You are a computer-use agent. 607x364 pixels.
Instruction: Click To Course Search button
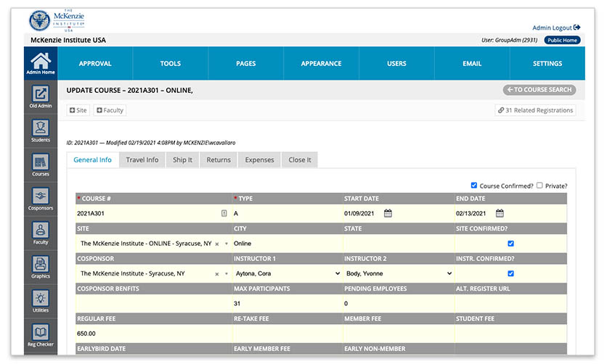click(x=539, y=90)
